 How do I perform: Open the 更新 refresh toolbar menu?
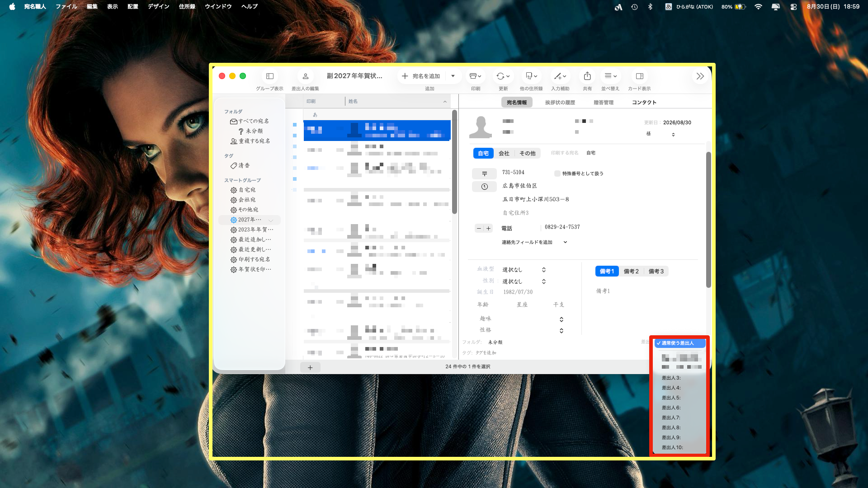click(x=503, y=76)
